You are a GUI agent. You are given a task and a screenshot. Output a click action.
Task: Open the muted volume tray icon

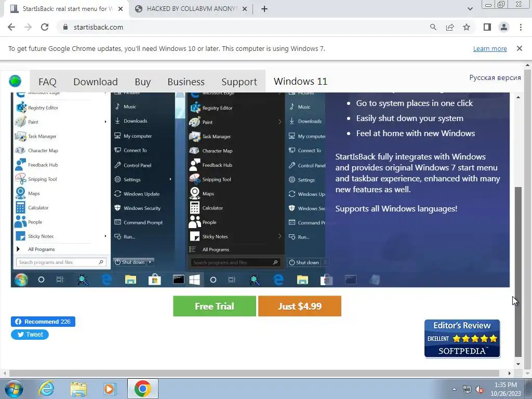[480, 389]
